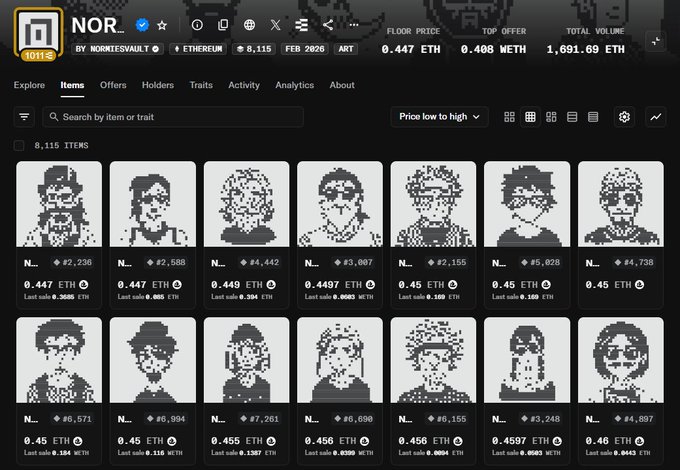Open the thumbnail of item #4,897
The image size is (680, 470).
coord(621,360)
